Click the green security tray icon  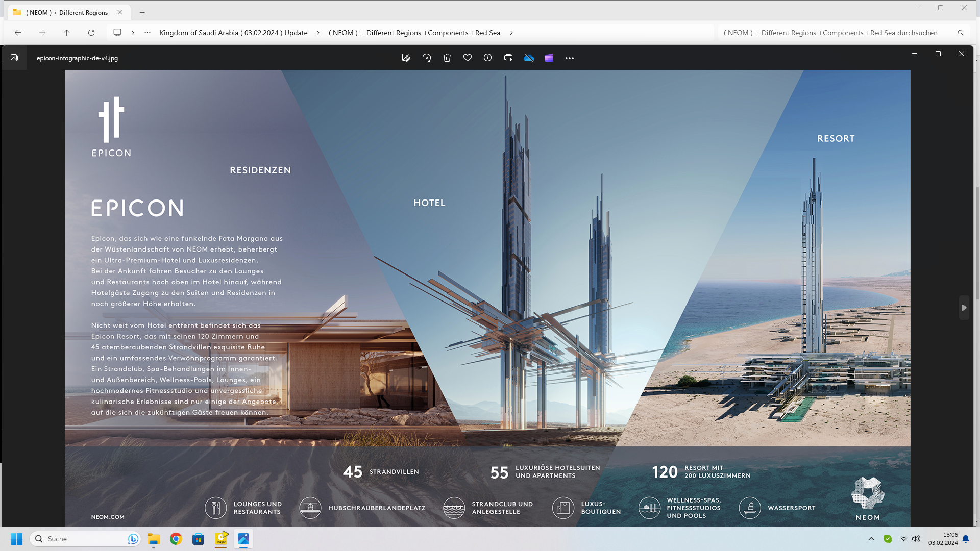[888, 539]
